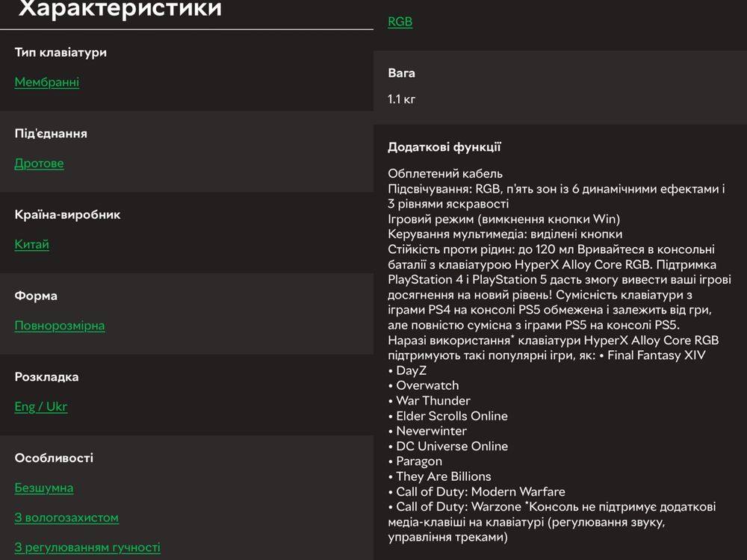Open the Eng / Ukr layout link

(x=41, y=407)
